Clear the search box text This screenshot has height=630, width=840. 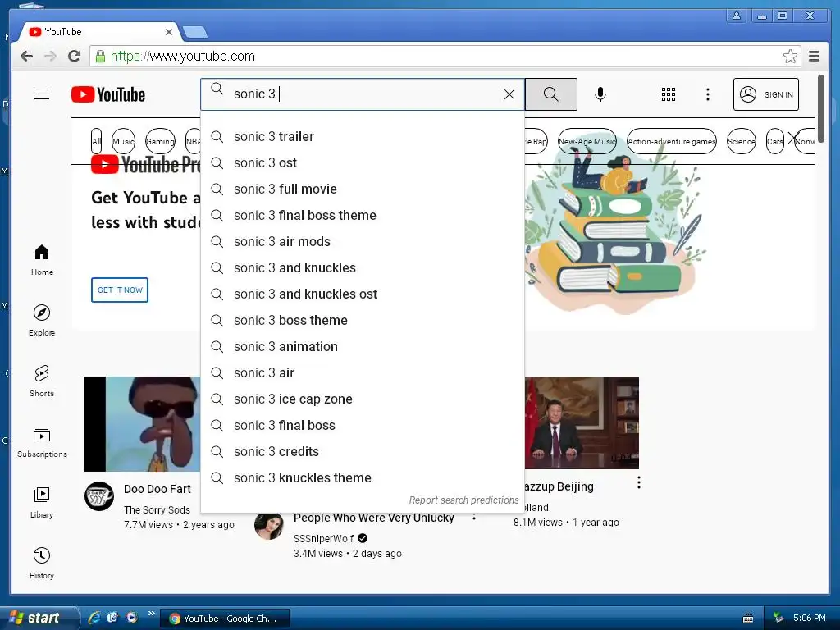509,95
